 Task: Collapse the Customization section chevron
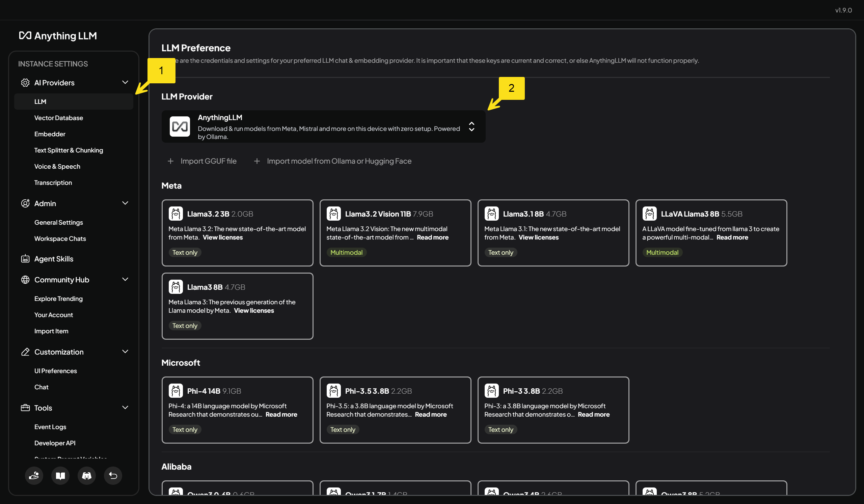[x=125, y=352]
